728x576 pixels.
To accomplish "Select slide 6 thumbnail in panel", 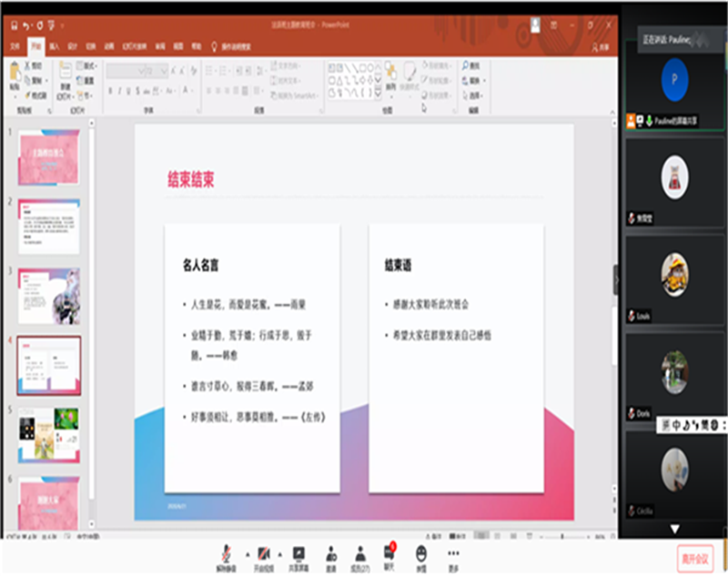I will [49, 500].
